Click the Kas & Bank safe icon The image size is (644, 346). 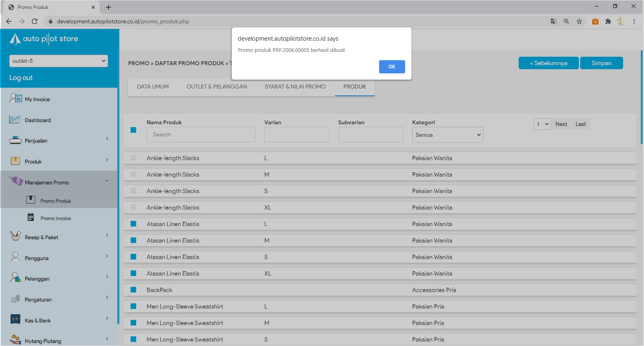click(15, 319)
